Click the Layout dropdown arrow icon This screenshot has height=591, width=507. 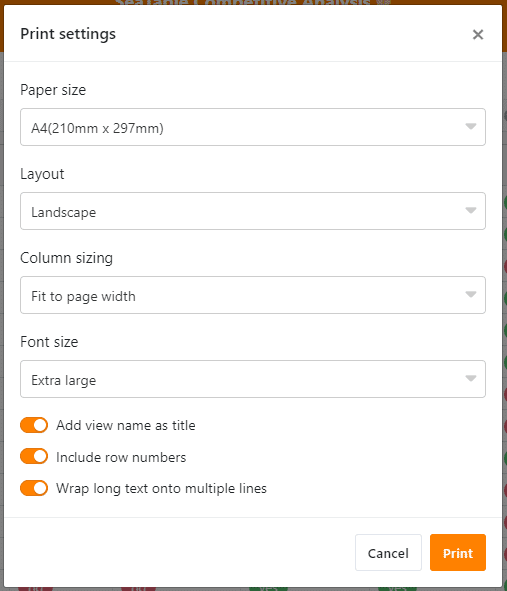pyautogui.click(x=470, y=210)
